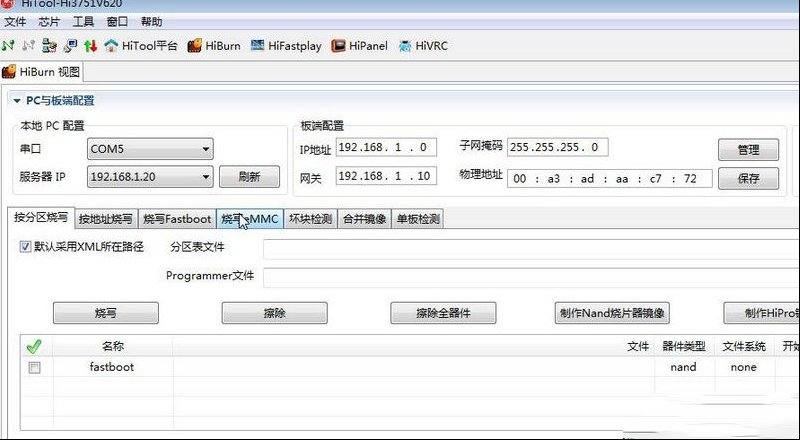Open the 工具 menu
Viewport: 800px width, 440px height.
coord(83,22)
